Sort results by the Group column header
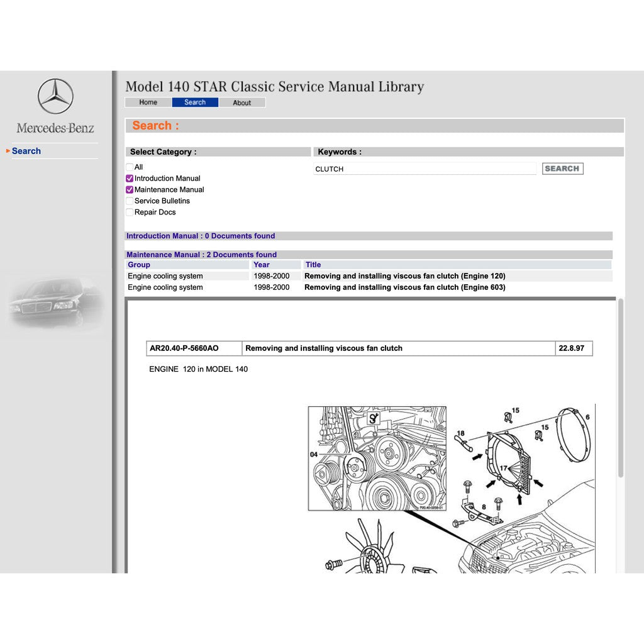The image size is (644, 644). pyautogui.click(x=139, y=264)
